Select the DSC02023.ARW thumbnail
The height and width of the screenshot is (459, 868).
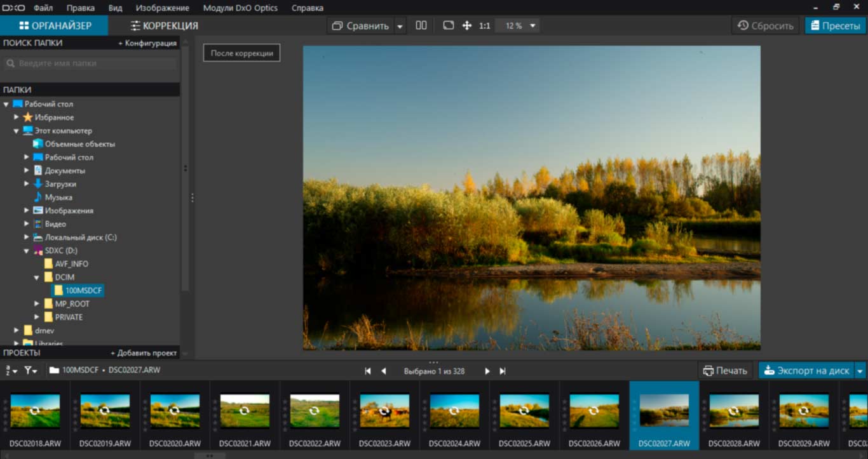pos(384,411)
